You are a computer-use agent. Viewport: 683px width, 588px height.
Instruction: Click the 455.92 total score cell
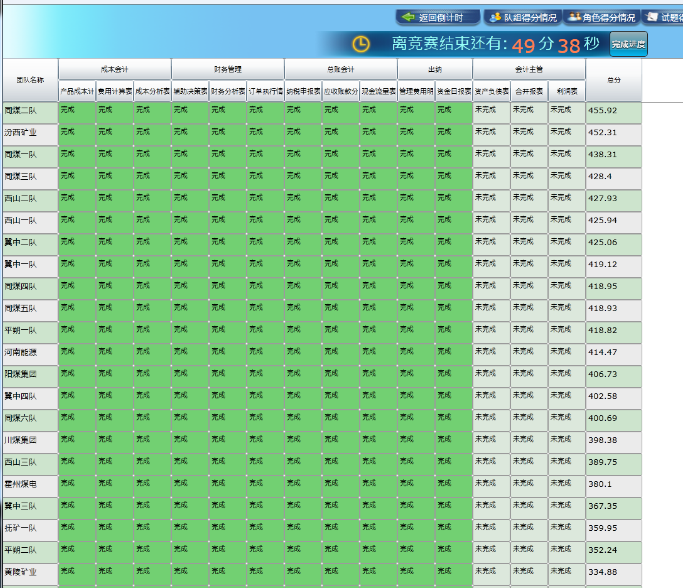[x=613, y=110]
